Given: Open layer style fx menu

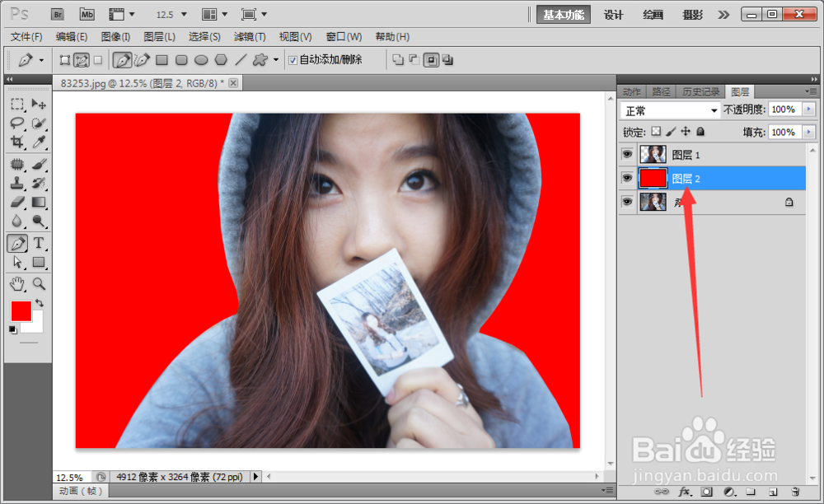Looking at the screenshot, I should [x=685, y=492].
